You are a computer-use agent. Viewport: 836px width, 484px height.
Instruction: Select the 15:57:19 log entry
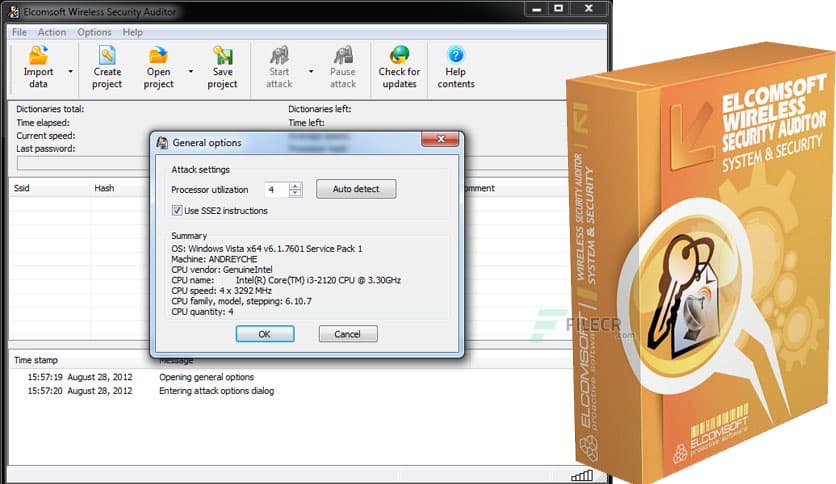pos(80,377)
